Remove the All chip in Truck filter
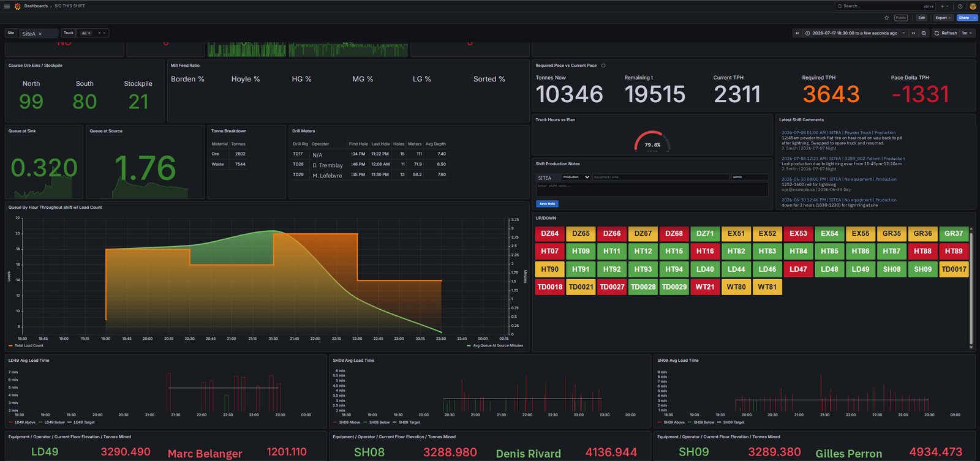 point(89,33)
